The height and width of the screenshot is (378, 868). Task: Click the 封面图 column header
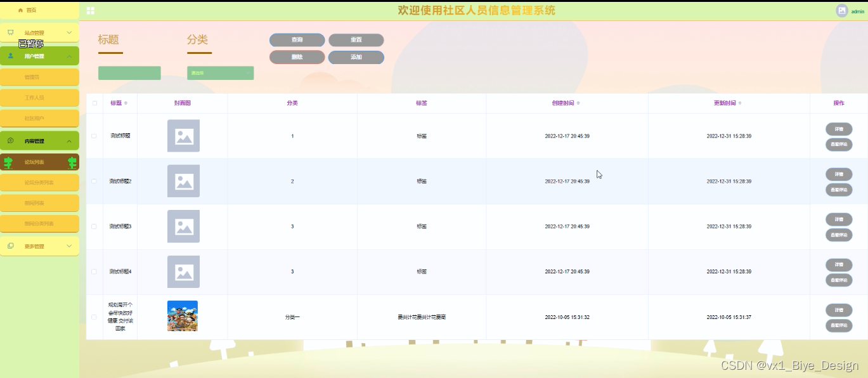pos(183,103)
